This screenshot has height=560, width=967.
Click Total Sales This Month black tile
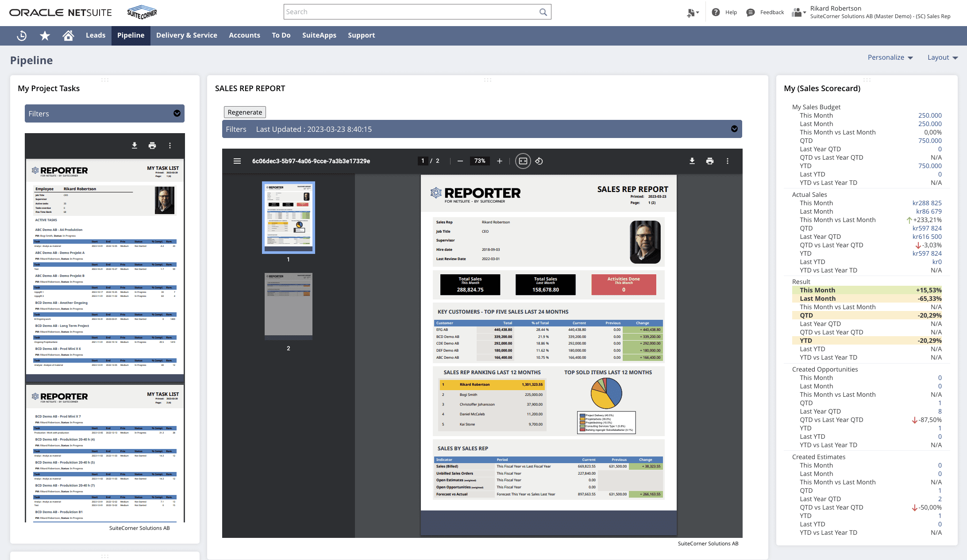point(470,284)
